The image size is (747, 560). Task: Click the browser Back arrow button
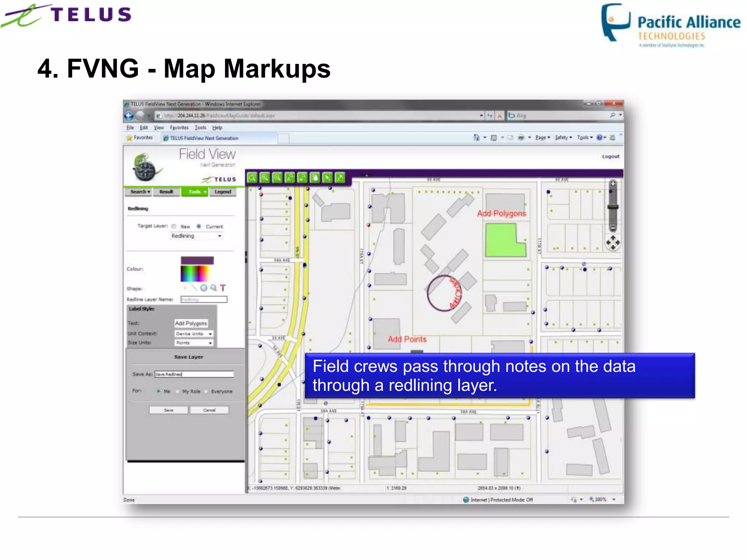[x=129, y=116]
